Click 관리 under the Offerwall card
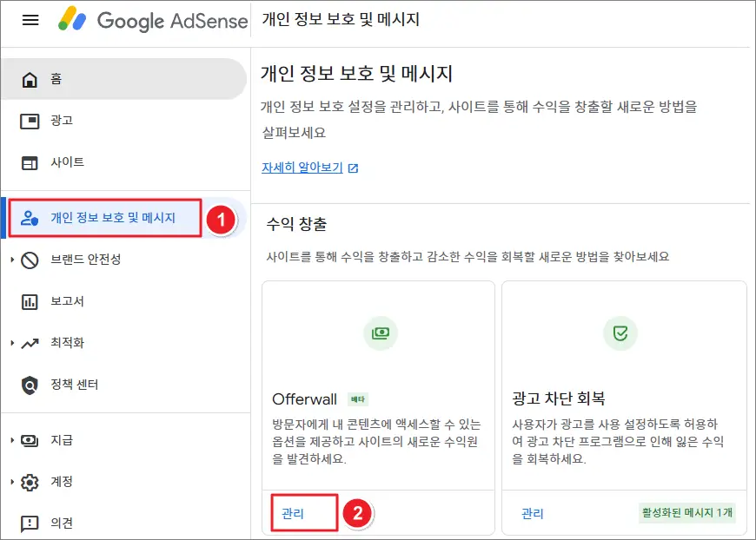 tap(292, 513)
